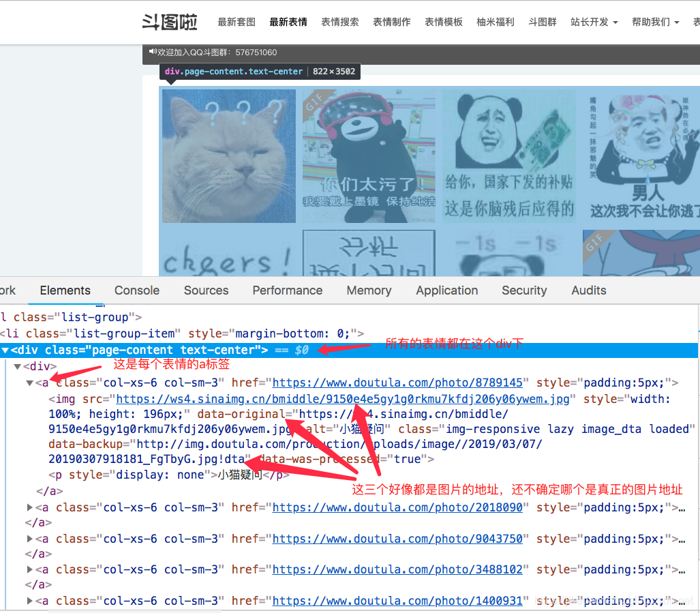Screen dimensions: 700x613
Task: Expand the photo/1400931 anchor node
Action: pos(30,601)
